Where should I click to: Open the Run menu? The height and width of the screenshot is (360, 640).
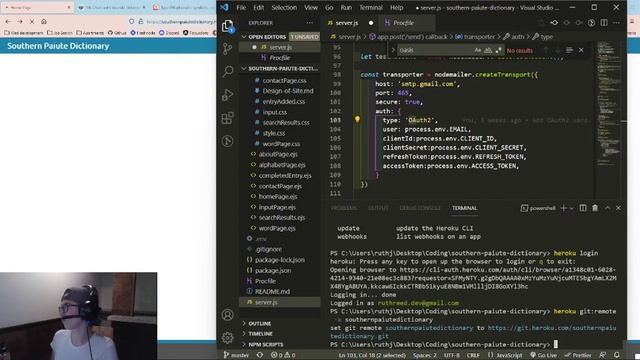point(346,7)
